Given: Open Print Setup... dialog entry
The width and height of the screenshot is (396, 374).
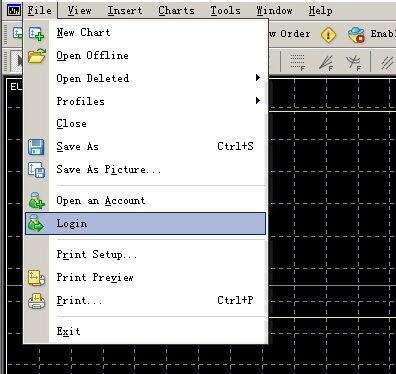Looking at the screenshot, I should click(x=146, y=255).
